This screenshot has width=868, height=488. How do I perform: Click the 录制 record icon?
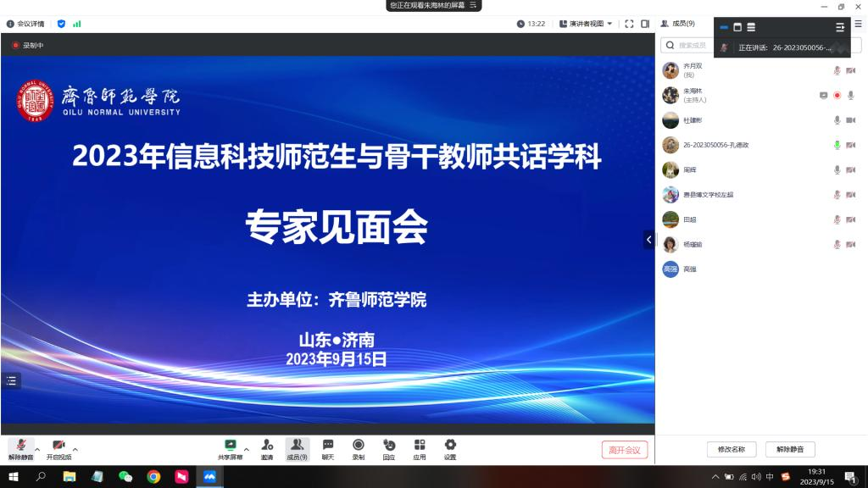point(358,445)
